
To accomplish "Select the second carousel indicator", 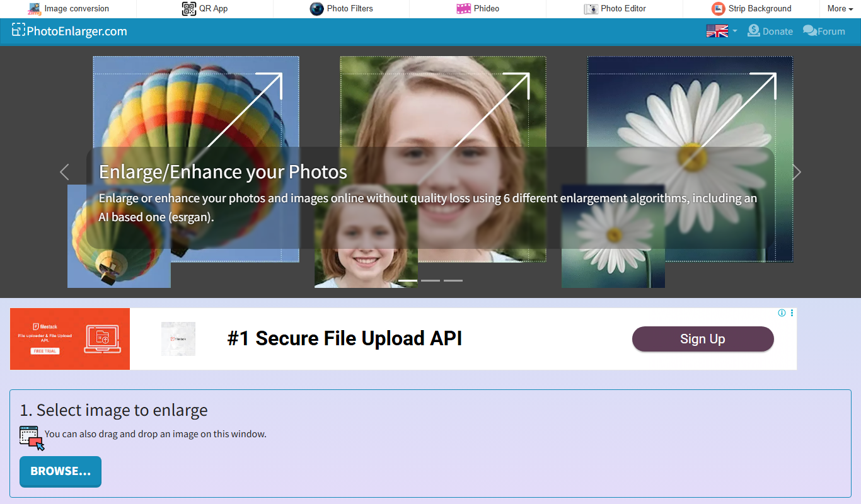I will [430, 280].
